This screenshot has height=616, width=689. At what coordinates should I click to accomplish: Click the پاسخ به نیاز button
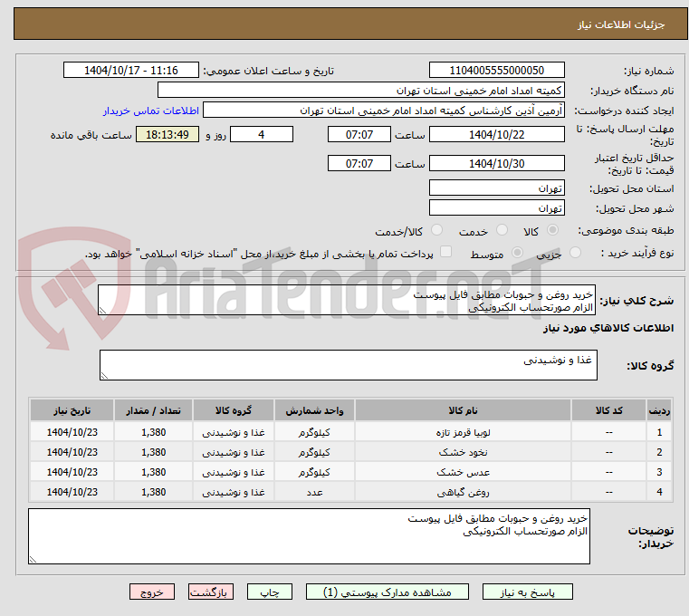527,592
